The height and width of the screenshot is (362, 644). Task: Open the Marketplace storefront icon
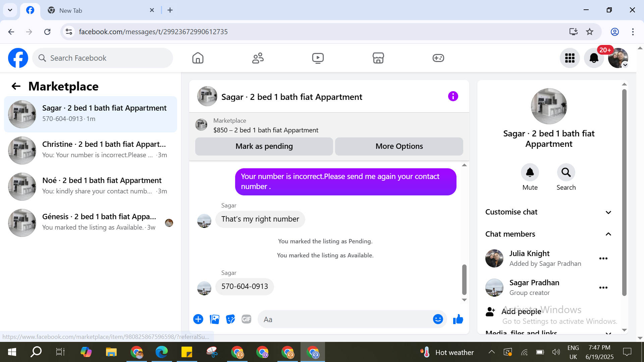[378, 58]
